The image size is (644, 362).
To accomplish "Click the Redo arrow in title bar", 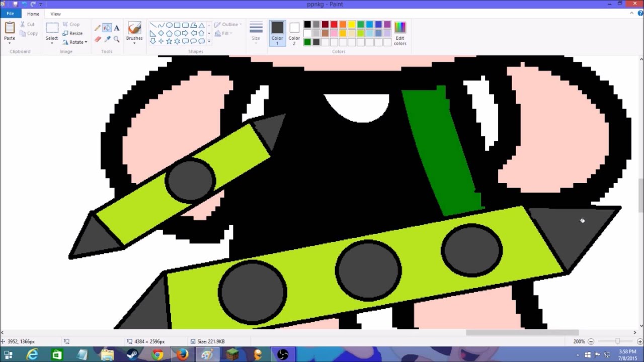I will [33, 4].
